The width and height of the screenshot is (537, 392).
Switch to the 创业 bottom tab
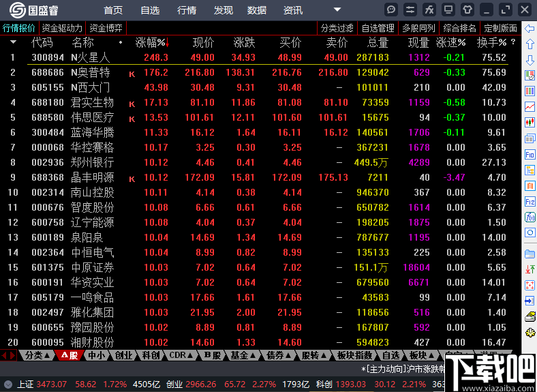point(123,355)
